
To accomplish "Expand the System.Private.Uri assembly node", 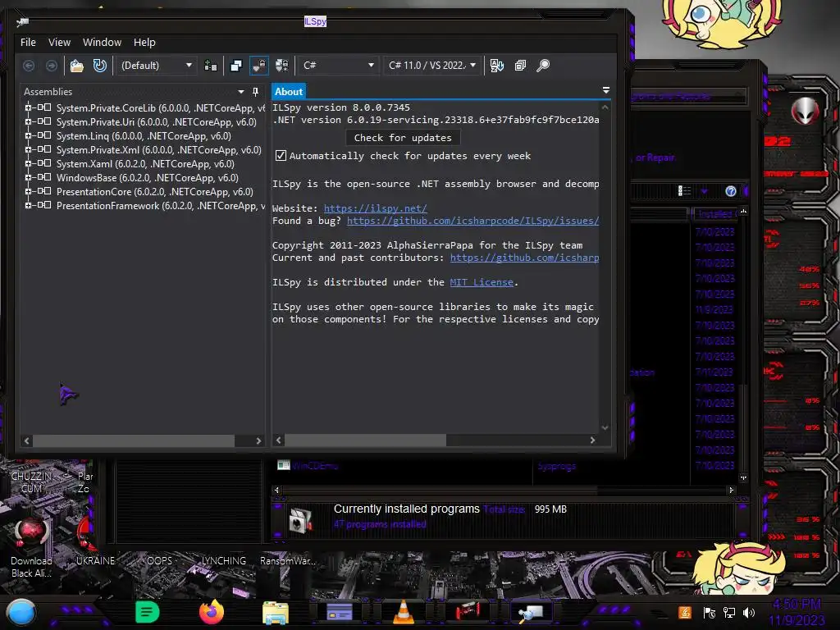I will click(28, 121).
